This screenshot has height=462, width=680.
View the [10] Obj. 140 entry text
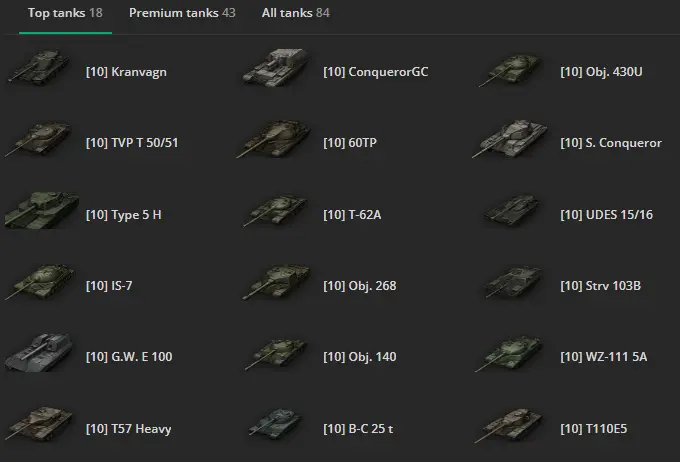pos(360,357)
